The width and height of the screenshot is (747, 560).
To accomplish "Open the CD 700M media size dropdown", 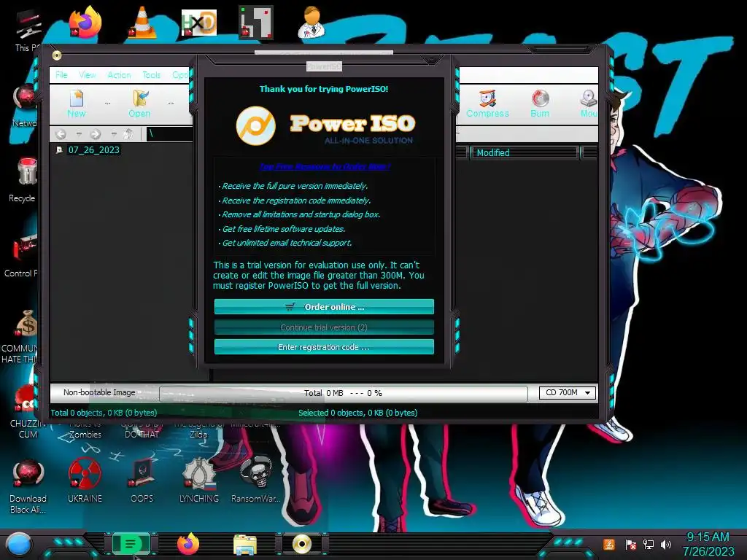I will coord(568,393).
